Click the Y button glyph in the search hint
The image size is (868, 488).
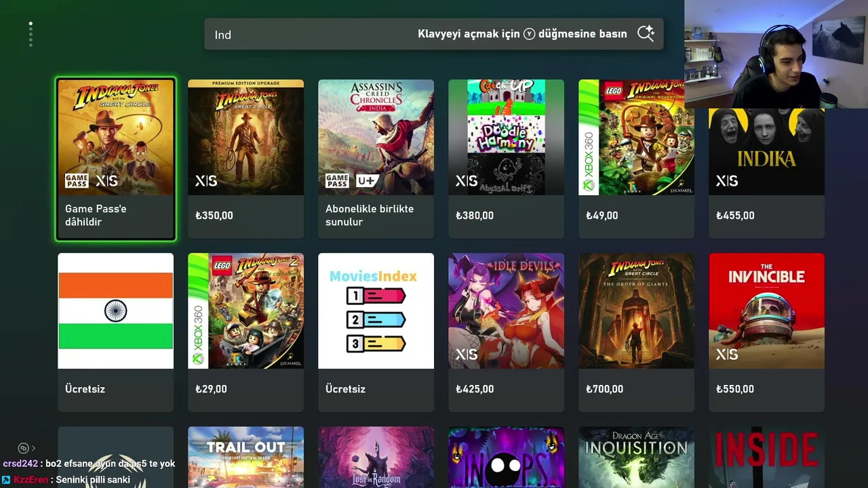[x=529, y=34]
